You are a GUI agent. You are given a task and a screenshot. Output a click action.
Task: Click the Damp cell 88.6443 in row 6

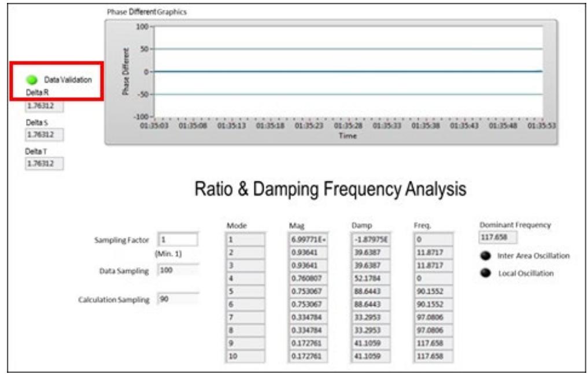pos(371,304)
